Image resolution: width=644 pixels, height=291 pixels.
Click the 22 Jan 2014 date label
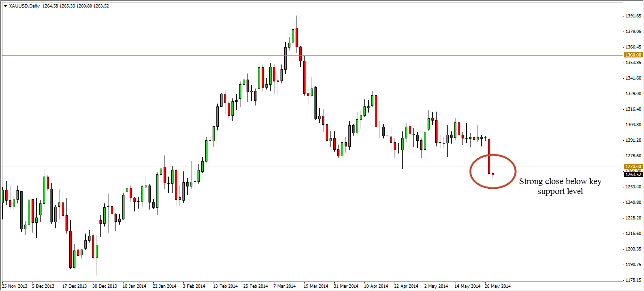pyautogui.click(x=165, y=286)
